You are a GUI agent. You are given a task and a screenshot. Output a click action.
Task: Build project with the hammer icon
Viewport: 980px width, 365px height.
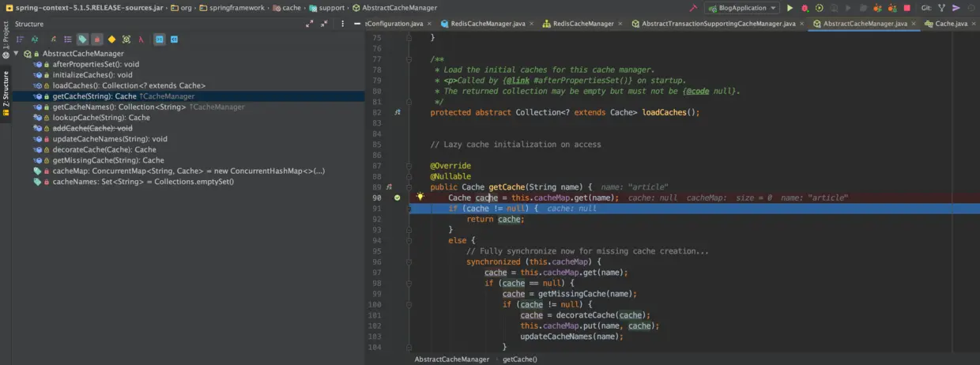coord(693,8)
